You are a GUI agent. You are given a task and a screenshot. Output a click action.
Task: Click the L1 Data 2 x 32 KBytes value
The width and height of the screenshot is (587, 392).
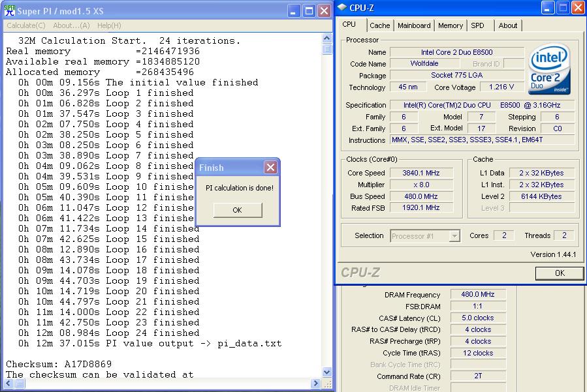pos(541,173)
